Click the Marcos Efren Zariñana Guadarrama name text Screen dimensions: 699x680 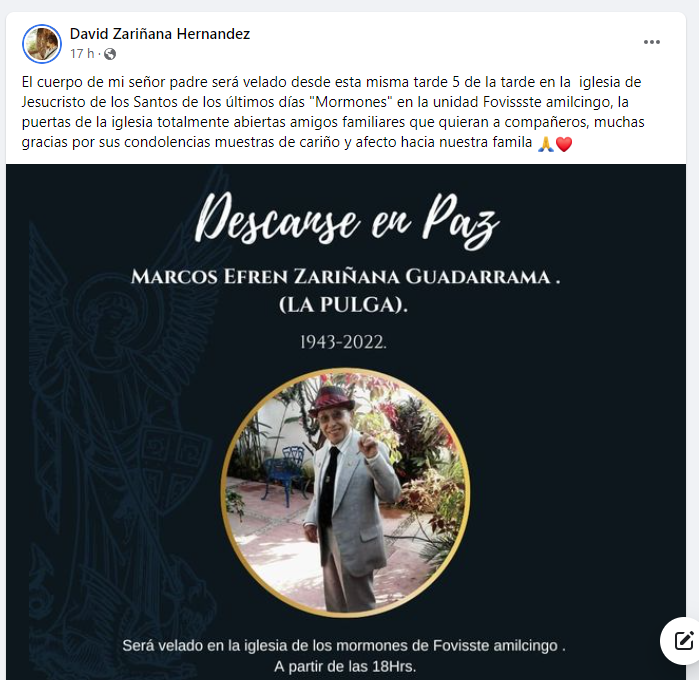[x=345, y=276]
